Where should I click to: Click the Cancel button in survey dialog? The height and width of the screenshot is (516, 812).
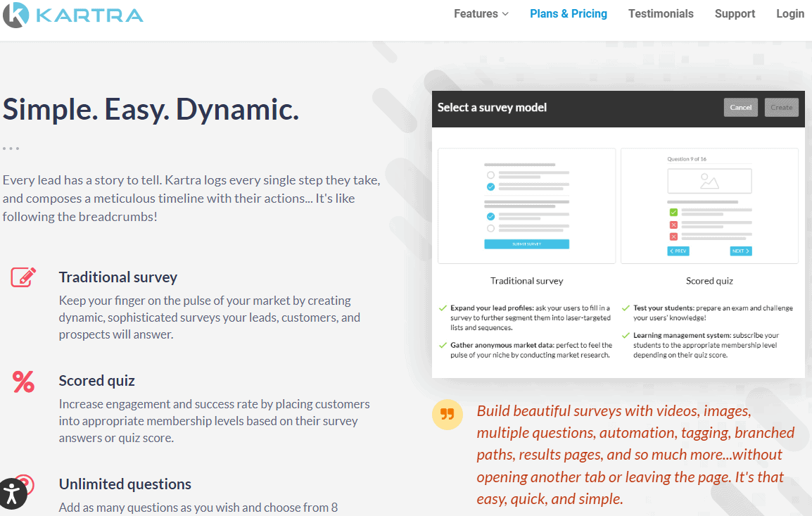[x=740, y=107]
